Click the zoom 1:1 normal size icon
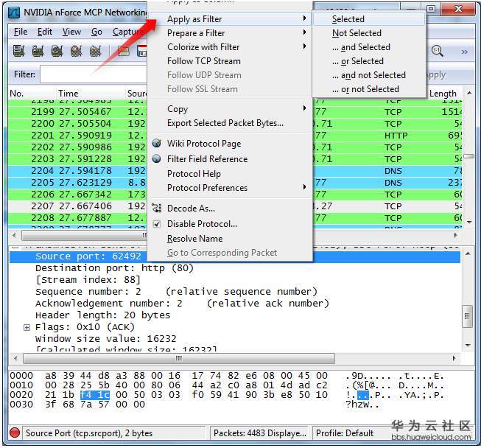Image resolution: width=481 pixels, height=448 pixels. 437,51
